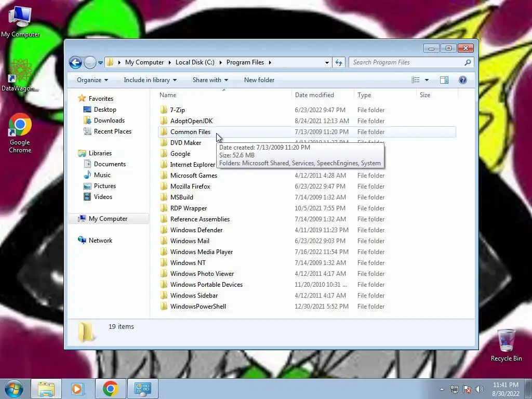This screenshot has width=532, height=399.
Task: Select the Google folder icon
Action: click(x=164, y=154)
